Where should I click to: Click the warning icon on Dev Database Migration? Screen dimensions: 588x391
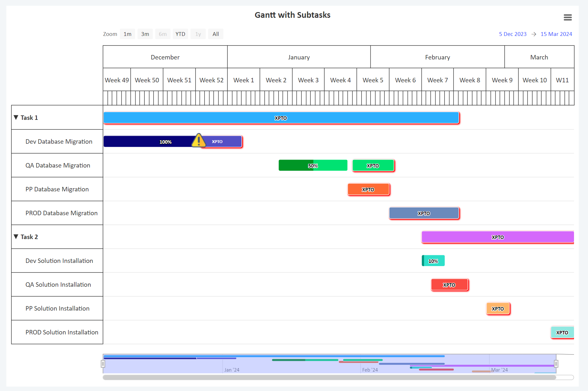(199, 141)
